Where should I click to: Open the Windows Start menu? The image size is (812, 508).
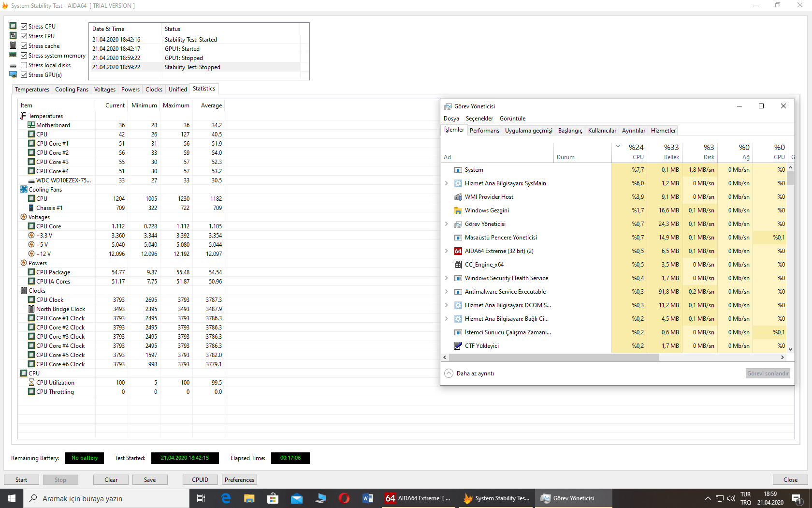(x=12, y=498)
